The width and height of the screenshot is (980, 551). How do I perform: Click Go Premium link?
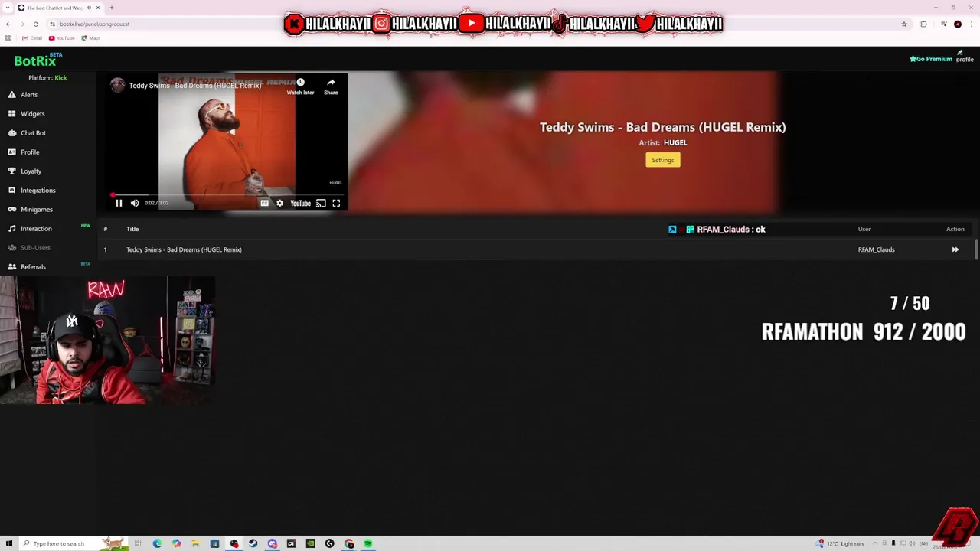pyautogui.click(x=931, y=59)
